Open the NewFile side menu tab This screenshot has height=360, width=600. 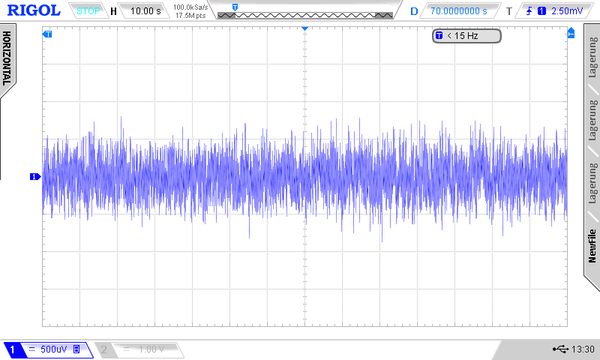[592, 246]
